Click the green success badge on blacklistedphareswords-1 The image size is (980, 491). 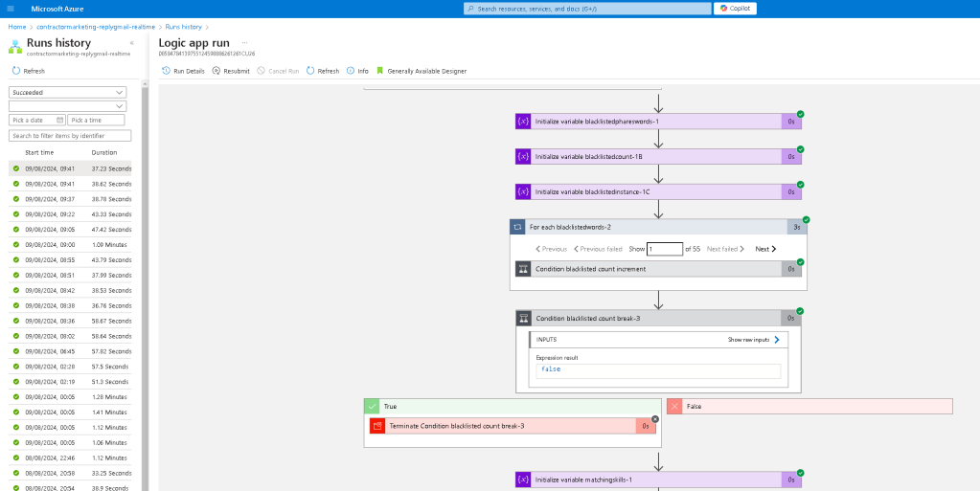801,114
